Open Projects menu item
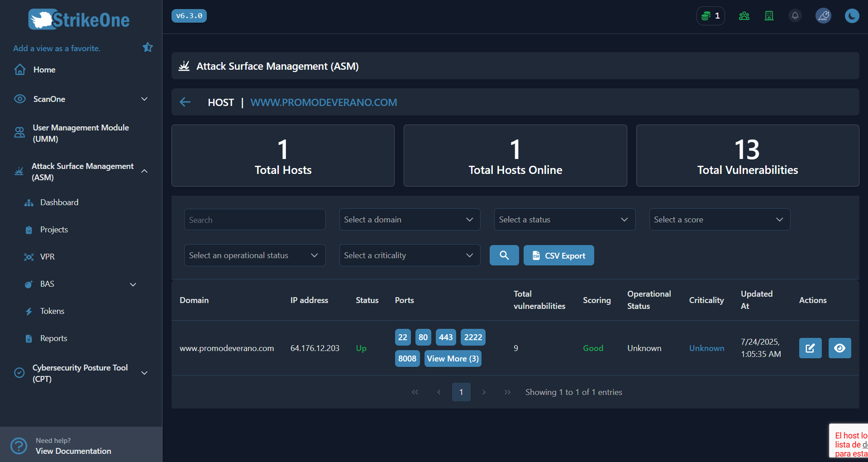This screenshot has height=462, width=868. [x=54, y=230]
